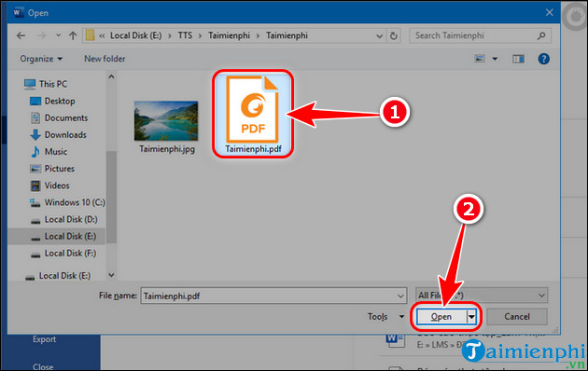Screen dimensions: 588x371
Task: Open the Organize menu
Action: [x=41, y=59]
